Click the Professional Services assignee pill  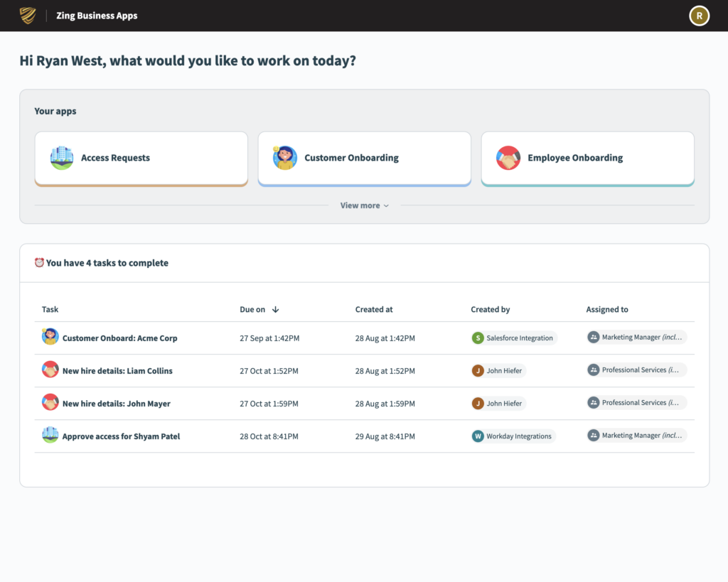coord(635,370)
